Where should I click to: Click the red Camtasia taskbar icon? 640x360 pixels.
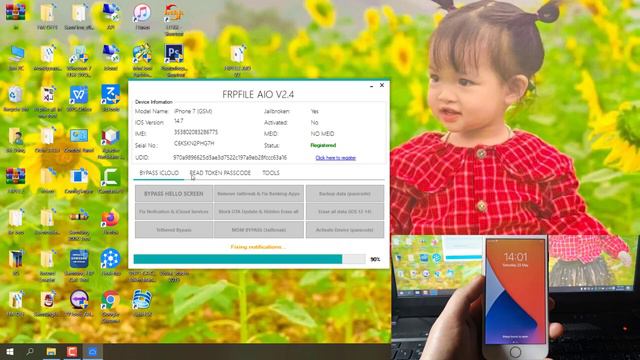[72, 351]
